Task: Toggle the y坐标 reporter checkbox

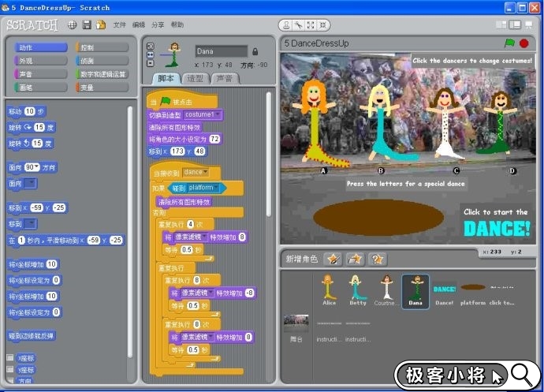Action: [10, 369]
